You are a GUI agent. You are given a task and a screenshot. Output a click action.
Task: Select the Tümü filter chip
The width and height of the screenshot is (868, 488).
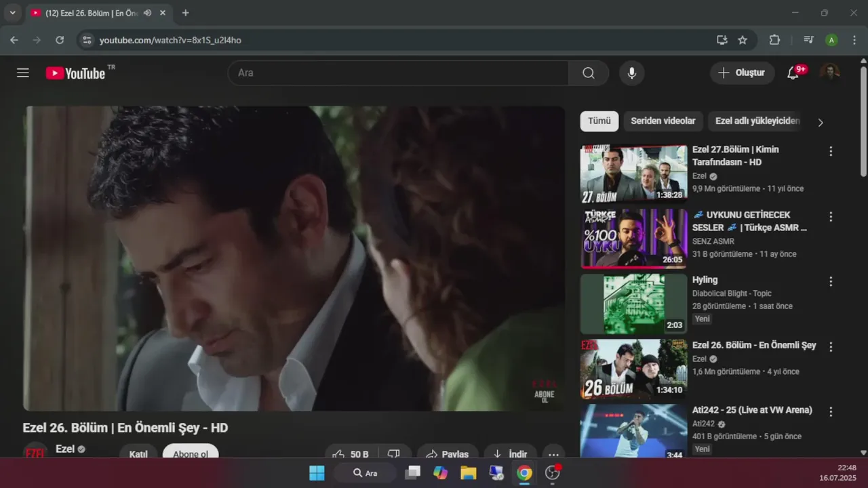point(599,121)
